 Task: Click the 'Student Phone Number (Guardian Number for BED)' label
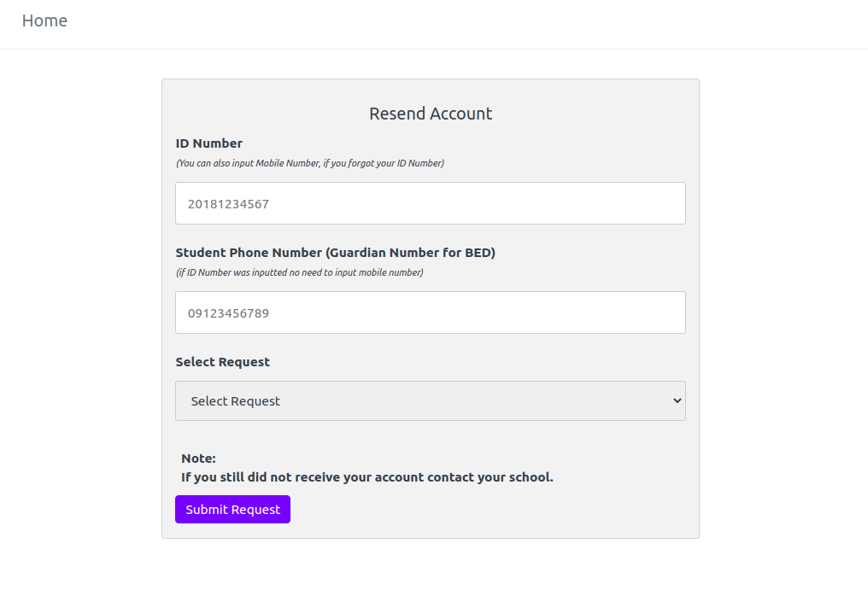pyautogui.click(x=336, y=253)
